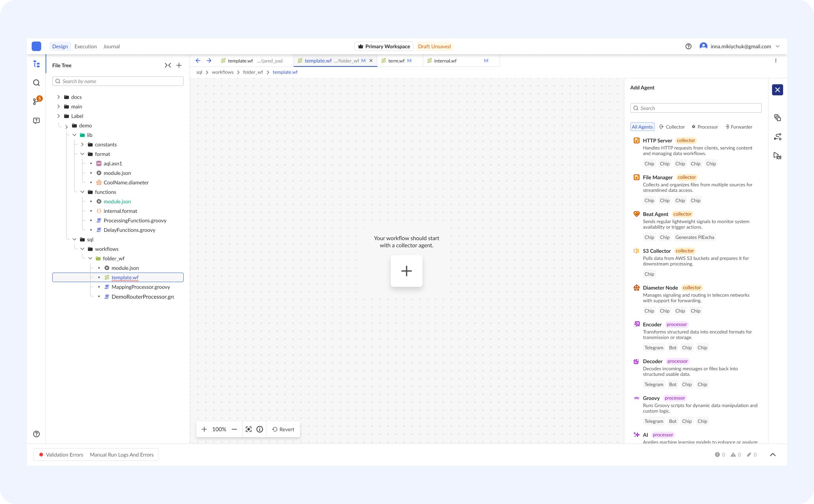814x504 pixels.
Task: Click the Add Agent search field
Action: pos(696,108)
